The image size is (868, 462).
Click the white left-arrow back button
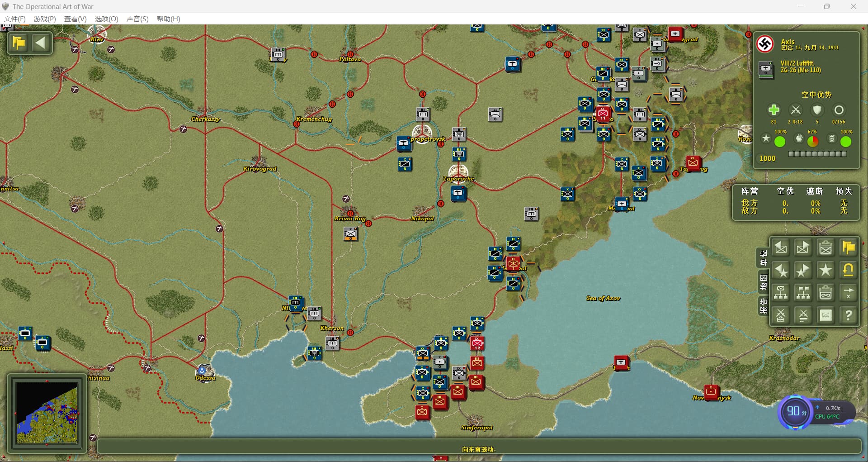pyautogui.click(x=41, y=43)
